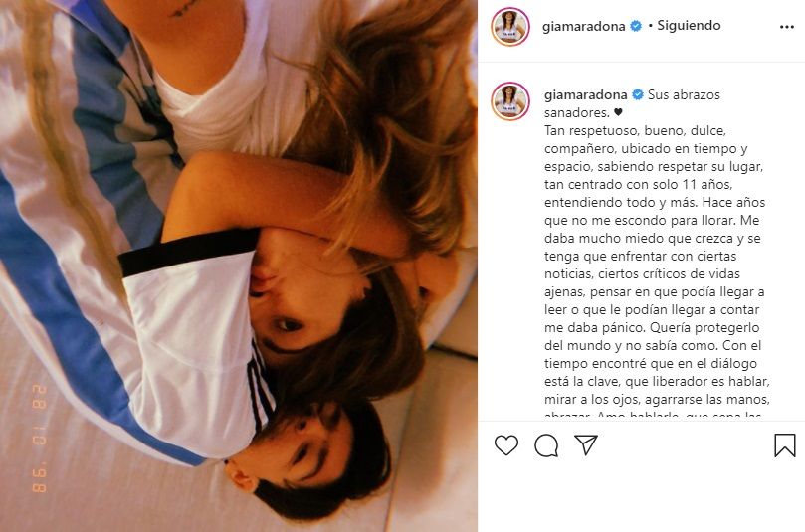This screenshot has height=532, width=805.
Task: Save the post with the bookmark icon
Action: coord(785,444)
